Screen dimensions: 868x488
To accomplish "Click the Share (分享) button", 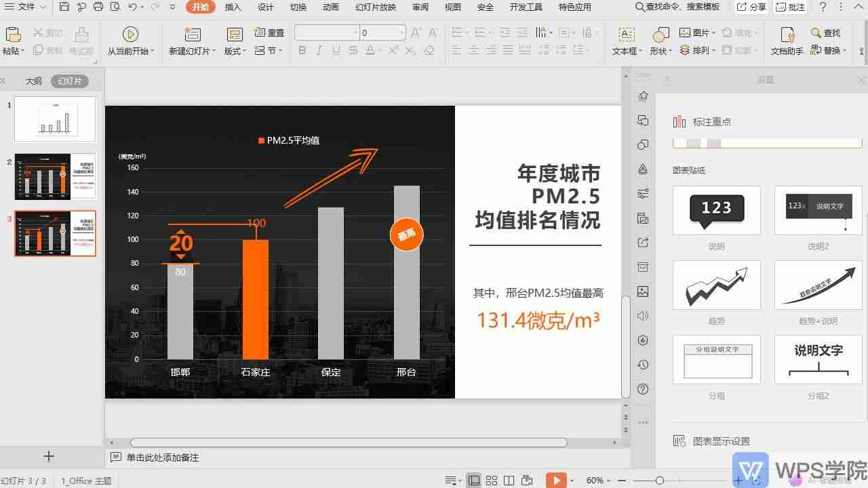I will [x=751, y=7].
